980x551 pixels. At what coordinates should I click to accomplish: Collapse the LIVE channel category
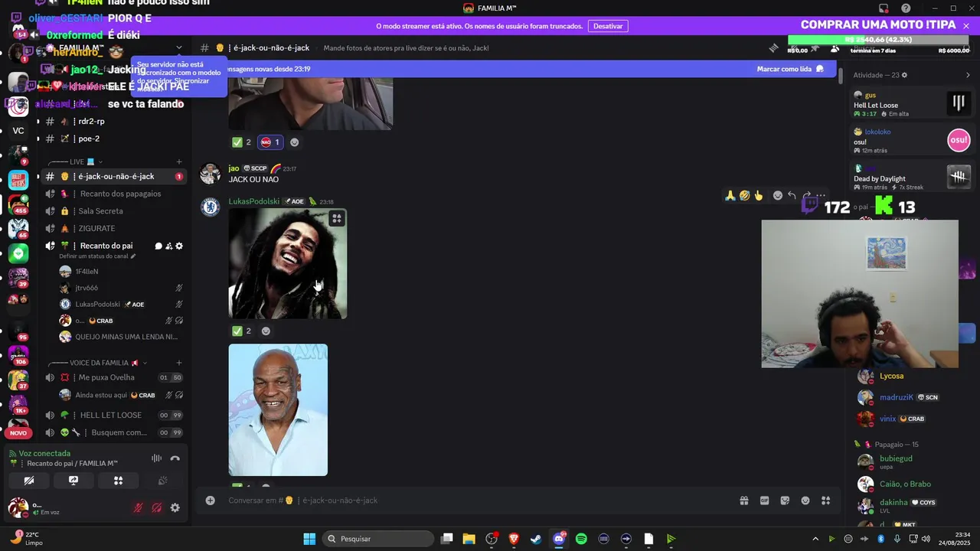click(x=75, y=162)
